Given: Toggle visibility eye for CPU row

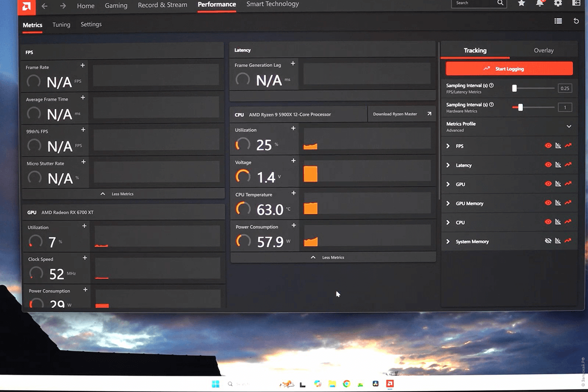Looking at the screenshot, I should [548, 222].
